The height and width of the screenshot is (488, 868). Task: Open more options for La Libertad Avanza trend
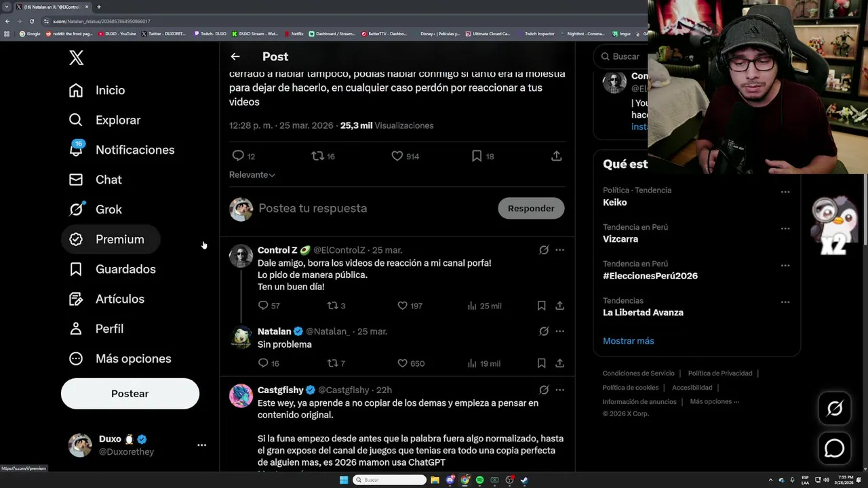pos(785,302)
